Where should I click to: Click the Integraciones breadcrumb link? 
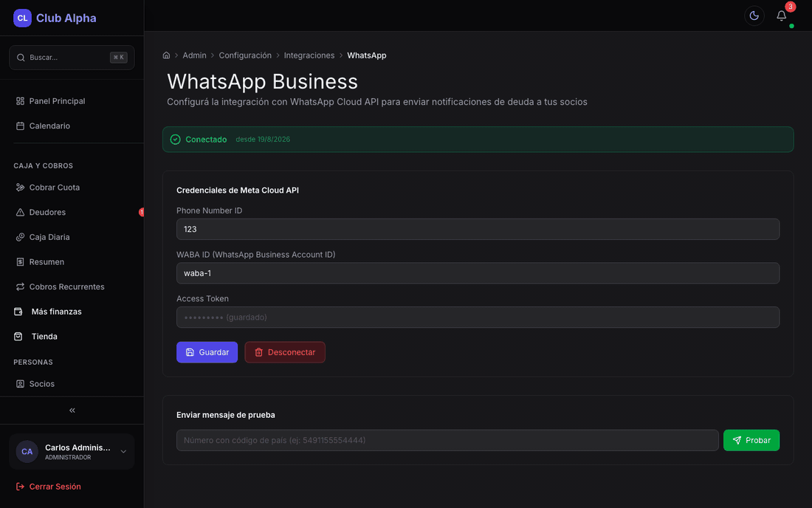click(x=309, y=55)
